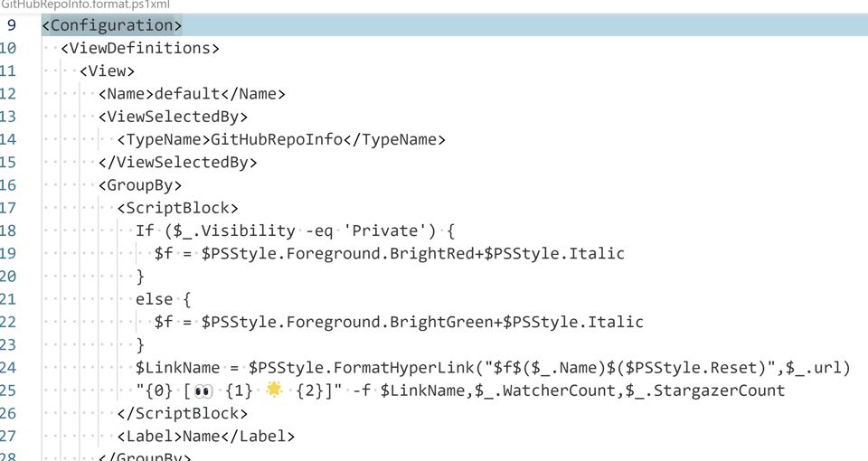Click the BrightGreen foreground assignment on line 22
868x461 pixels.
[x=399, y=322]
